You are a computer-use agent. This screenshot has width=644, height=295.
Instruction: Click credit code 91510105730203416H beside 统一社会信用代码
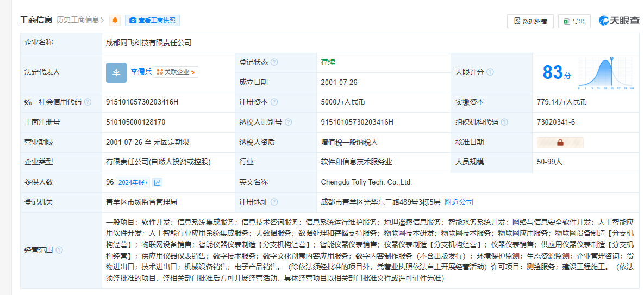(x=142, y=102)
